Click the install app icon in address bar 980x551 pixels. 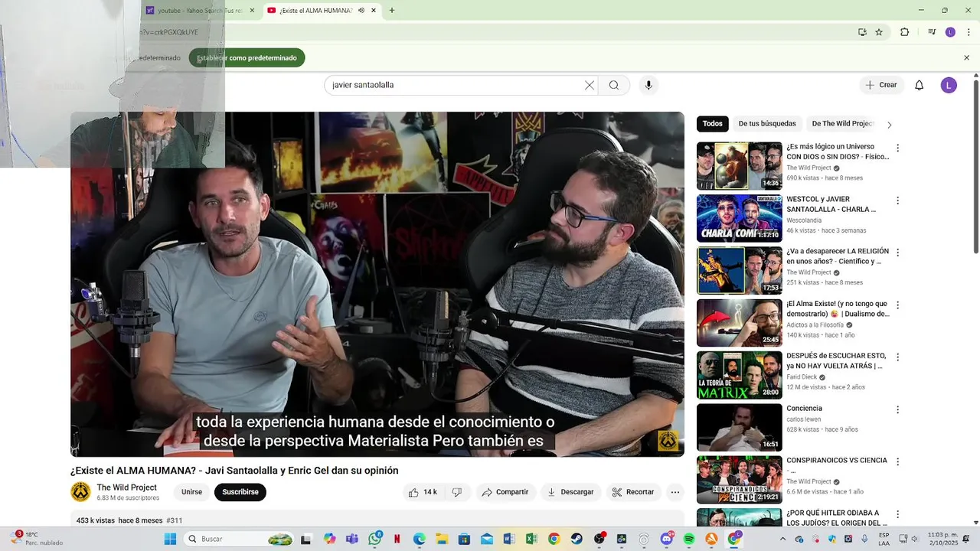[862, 32]
